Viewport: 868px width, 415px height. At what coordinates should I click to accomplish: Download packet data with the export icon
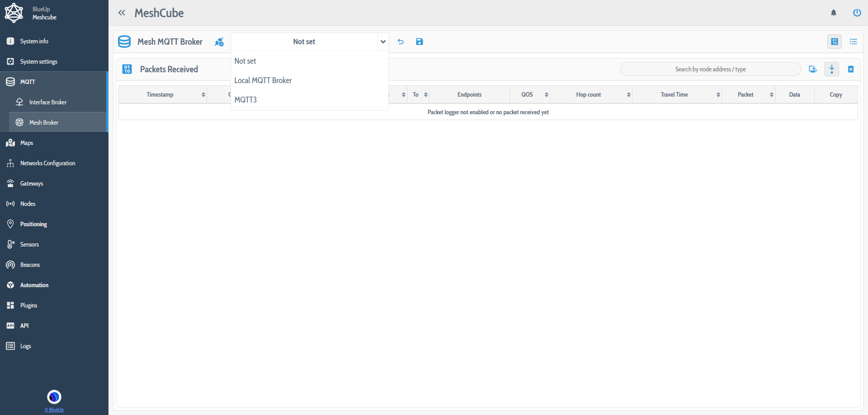813,69
